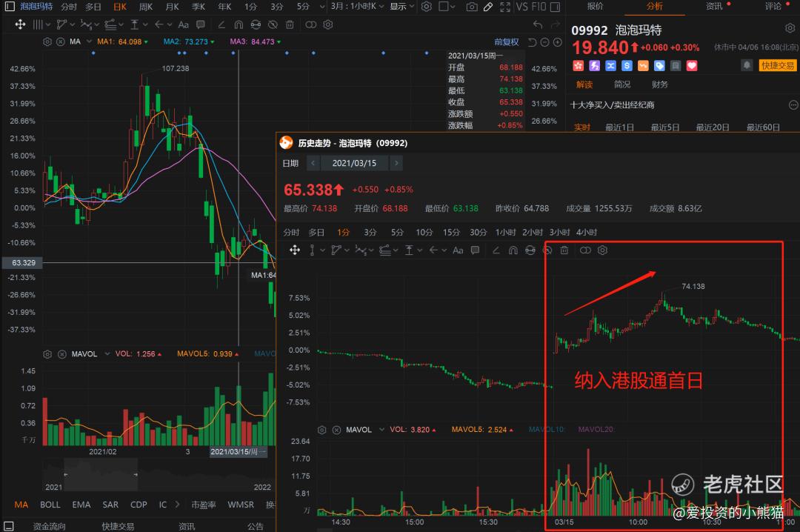Toggle MA3 84.473 line visibility

click(x=255, y=41)
